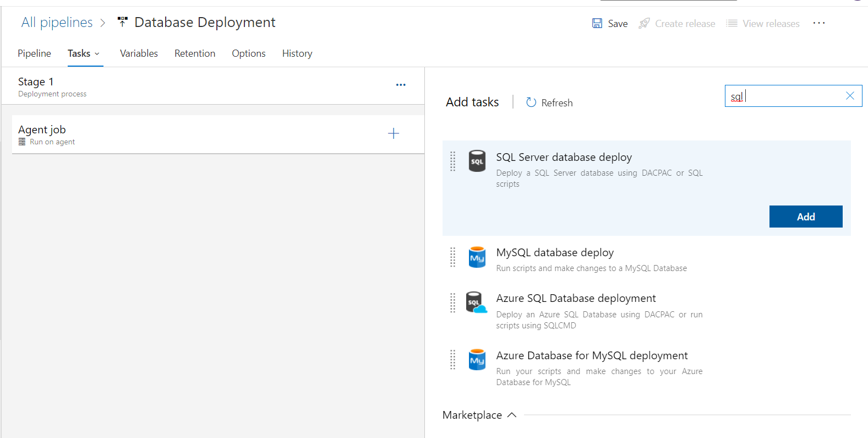
Task: Collapse the Marketplace section
Action: (512, 415)
